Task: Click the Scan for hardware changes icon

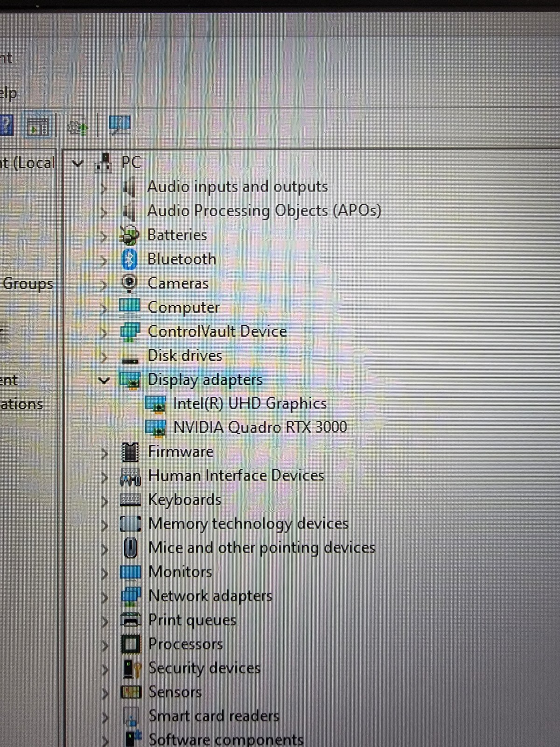Action: point(120,125)
